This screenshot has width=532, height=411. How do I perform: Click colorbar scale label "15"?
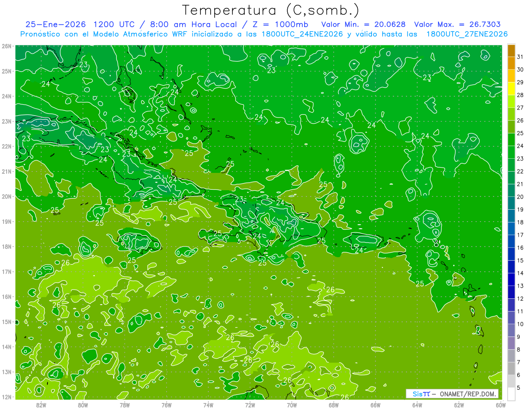point(520,260)
